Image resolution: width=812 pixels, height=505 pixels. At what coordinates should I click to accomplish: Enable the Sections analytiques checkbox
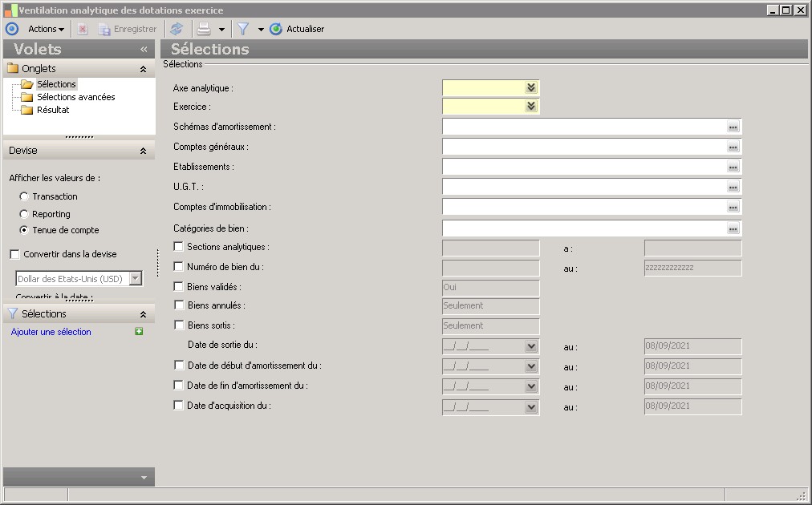178,247
